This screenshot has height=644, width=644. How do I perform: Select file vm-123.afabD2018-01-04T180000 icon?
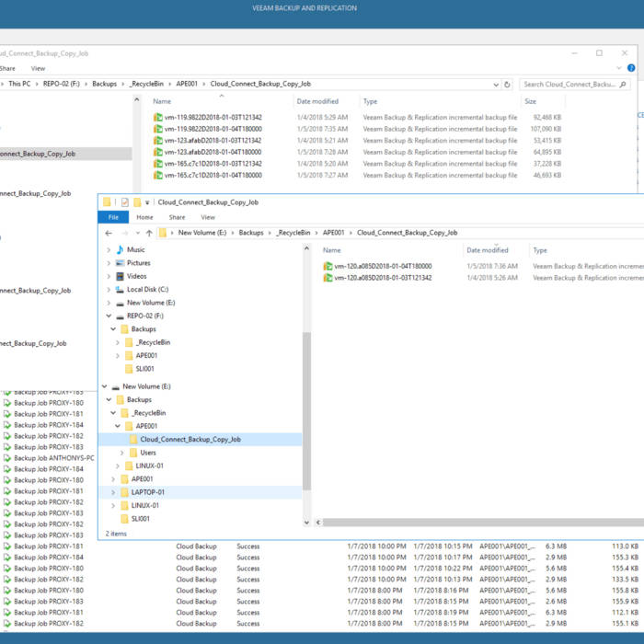pyautogui.click(x=157, y=152)
